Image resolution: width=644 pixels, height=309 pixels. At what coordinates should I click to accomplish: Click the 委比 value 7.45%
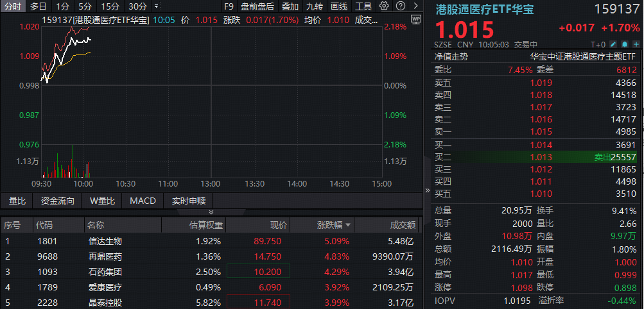(520, 70)
